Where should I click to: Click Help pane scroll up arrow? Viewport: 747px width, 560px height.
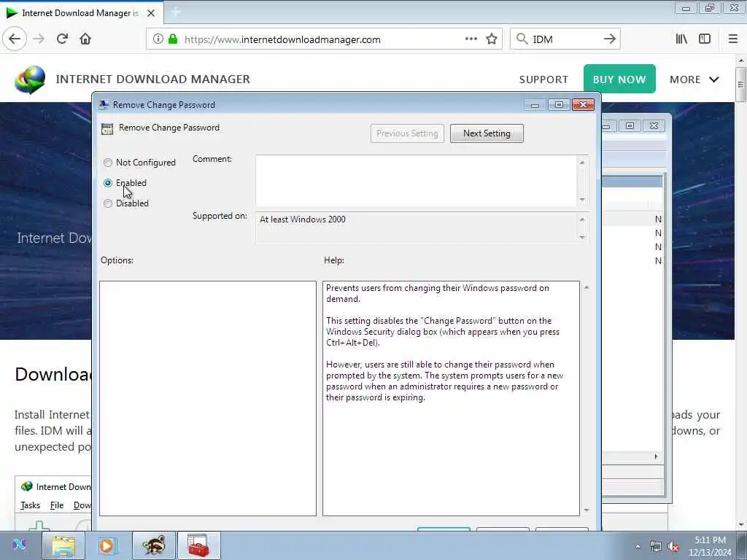tap(587, 287)
